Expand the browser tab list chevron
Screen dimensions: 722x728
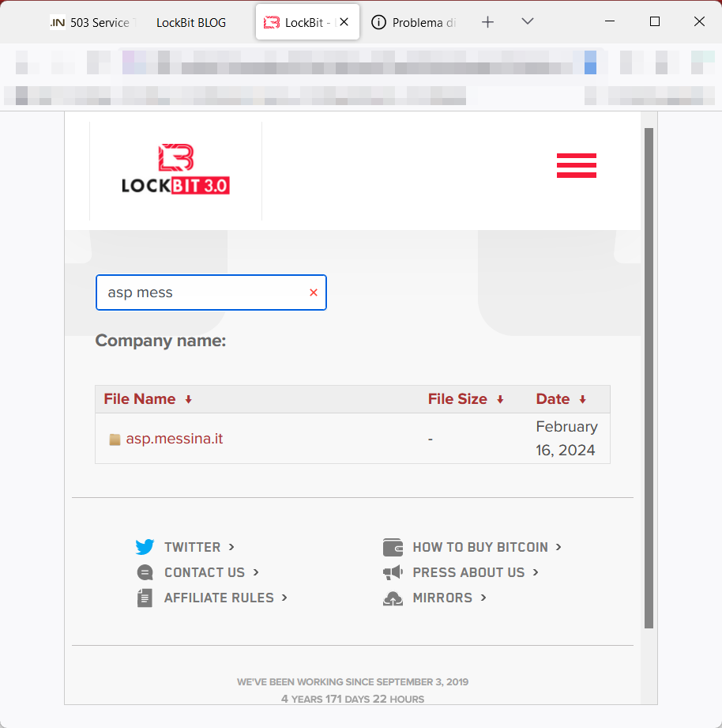[528, 22]
